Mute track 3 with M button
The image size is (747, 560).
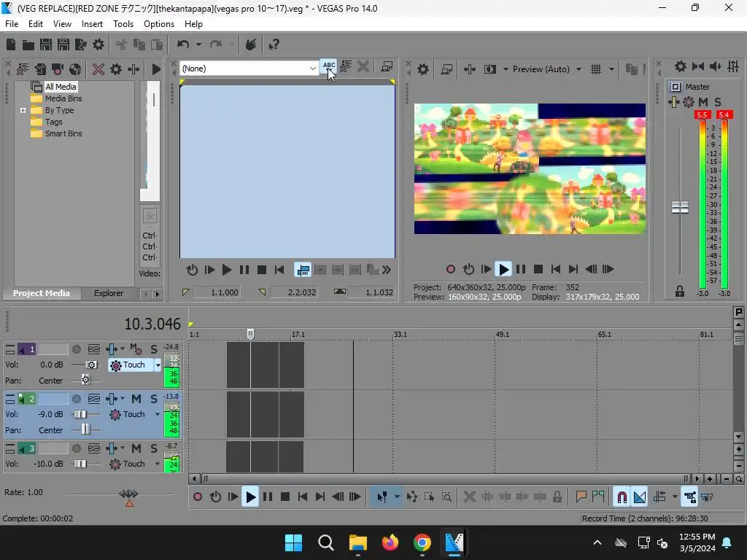click(136, 448)
